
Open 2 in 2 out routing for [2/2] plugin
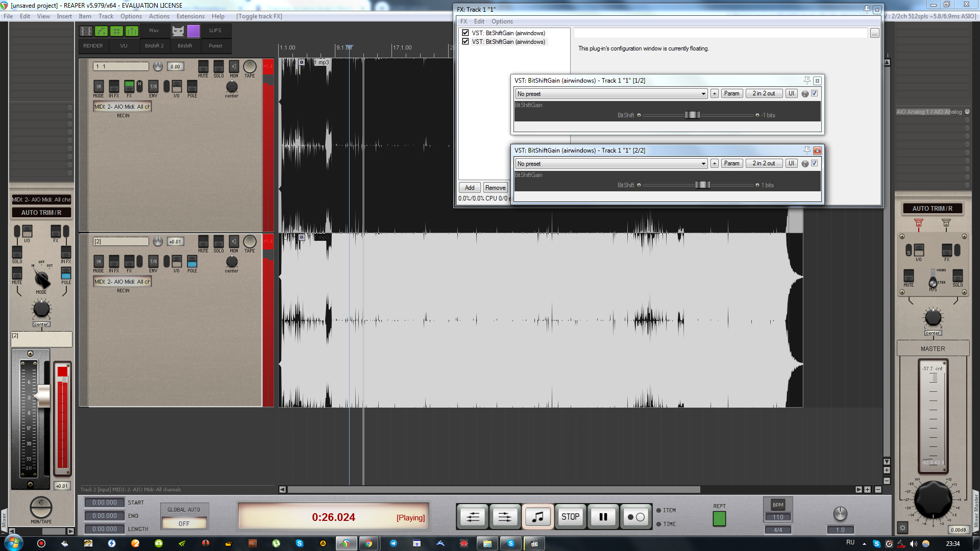[764, 164]
